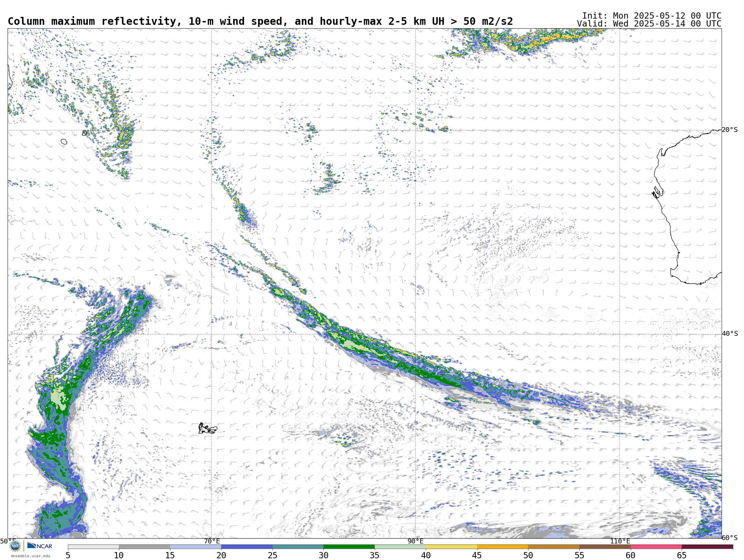This screenshot has width=744, height=560.
Task: Click the dark brown 55–60 dBZ swatch
Action: 605,547
